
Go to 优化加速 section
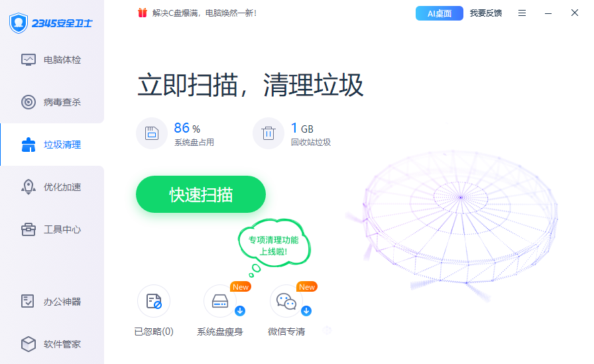tap(52, 187)
